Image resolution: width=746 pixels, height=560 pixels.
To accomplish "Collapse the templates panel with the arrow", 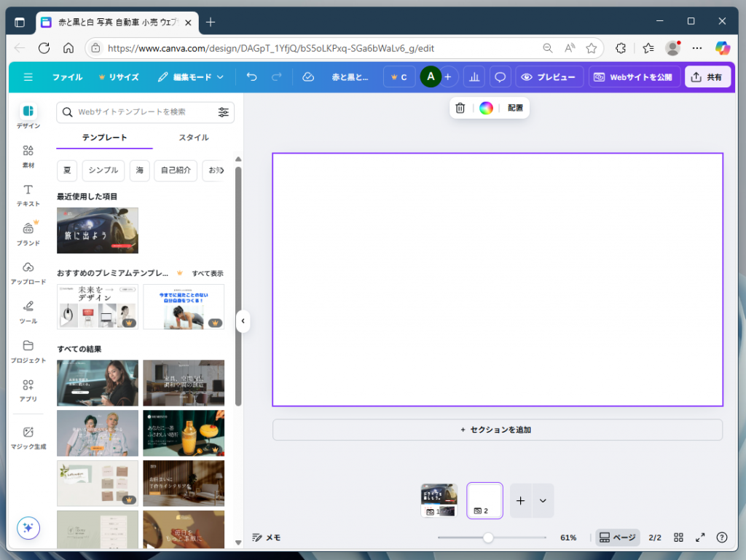I will click(243, 320).
